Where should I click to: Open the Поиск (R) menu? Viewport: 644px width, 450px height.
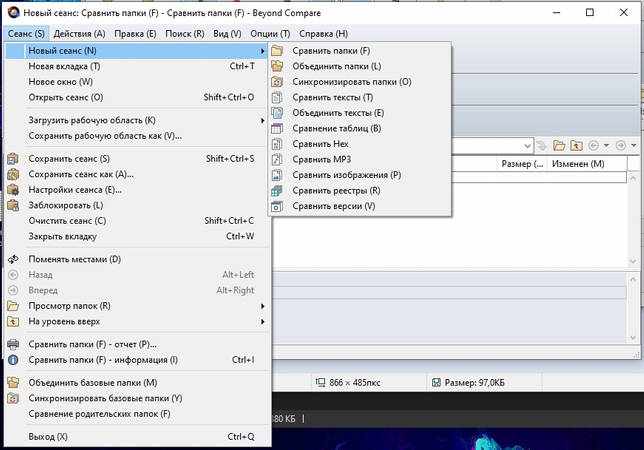[185, 34]
